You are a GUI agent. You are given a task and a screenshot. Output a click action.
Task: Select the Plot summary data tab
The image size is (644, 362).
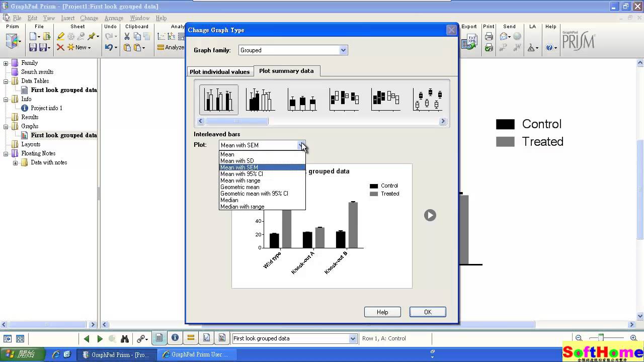286,71
